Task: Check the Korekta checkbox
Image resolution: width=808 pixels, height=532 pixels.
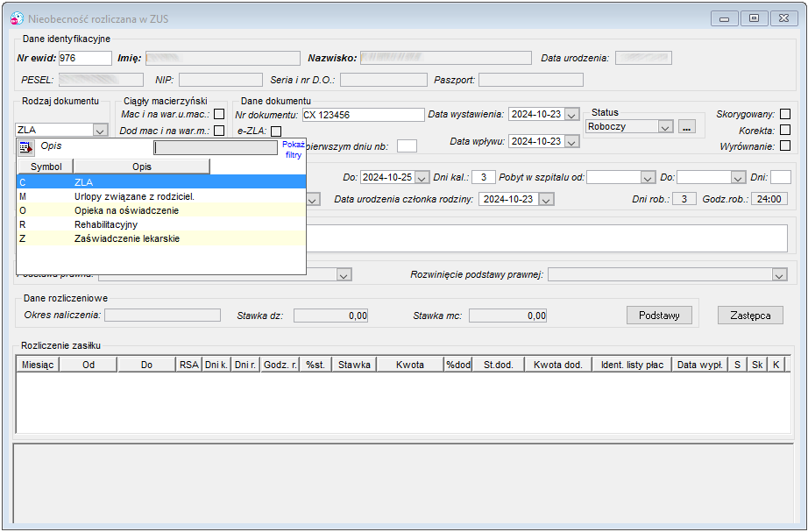Action: point(785,130)
